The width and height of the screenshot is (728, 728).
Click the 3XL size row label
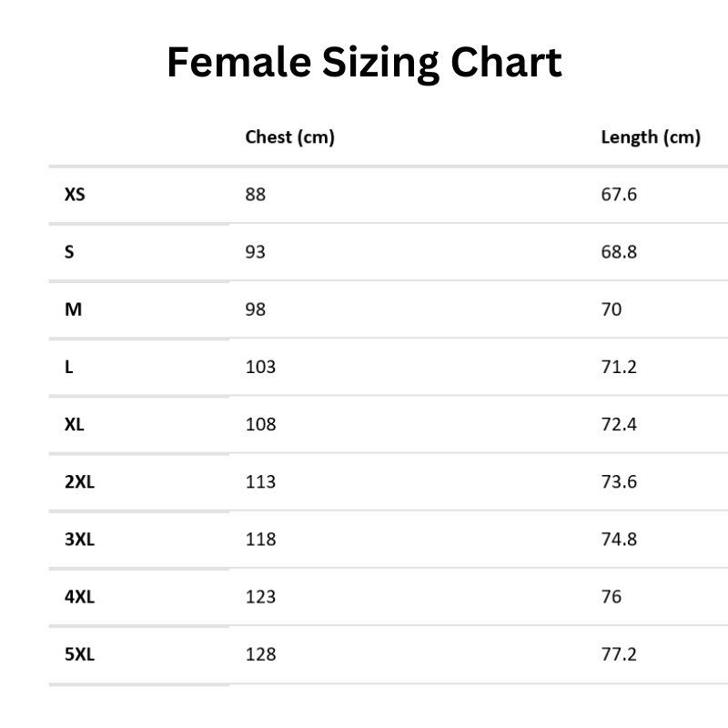coord(79,539)
